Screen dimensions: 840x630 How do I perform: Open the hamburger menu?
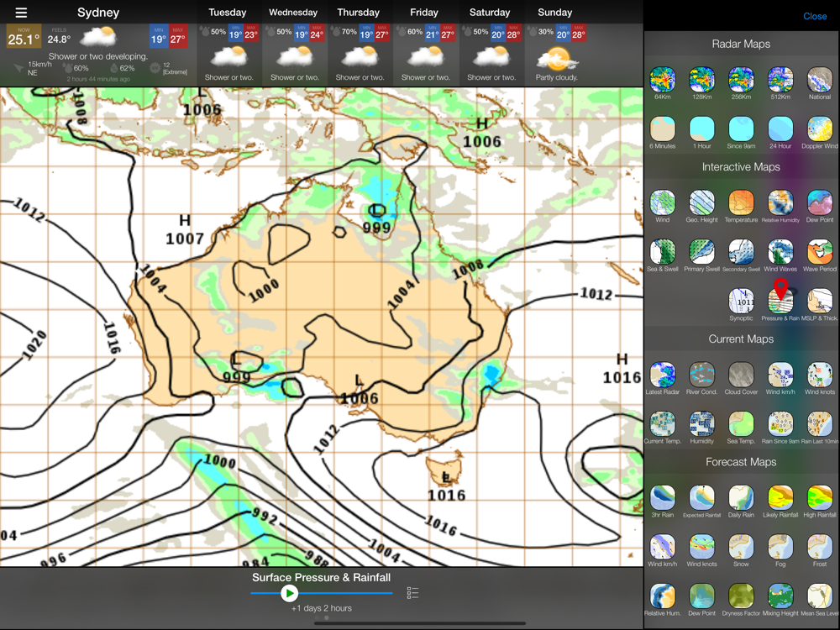point(21,13)
